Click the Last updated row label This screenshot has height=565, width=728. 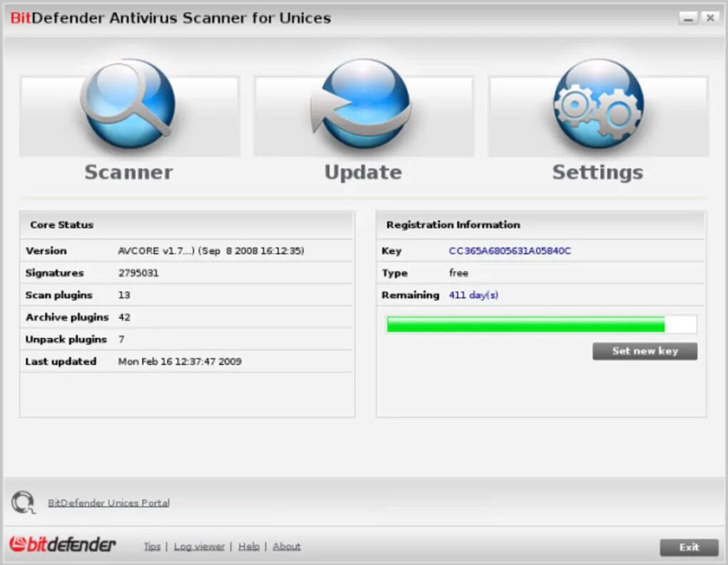point(61,361)
